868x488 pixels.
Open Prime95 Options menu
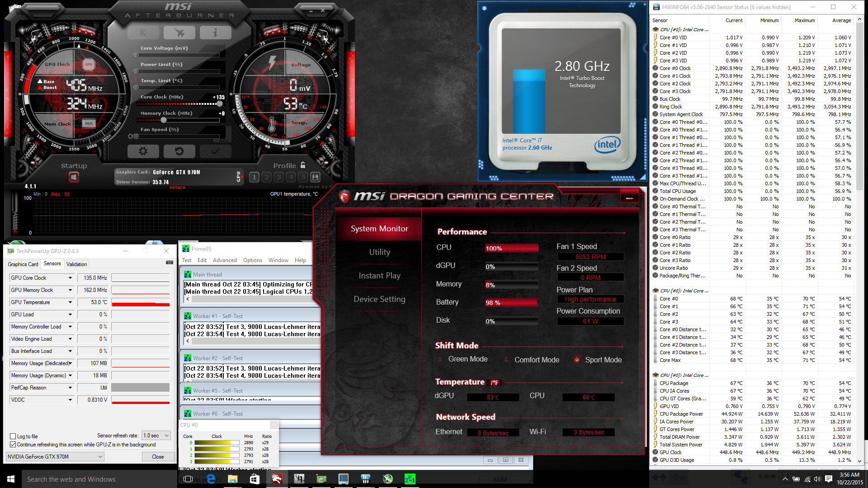tap(252, 260)
